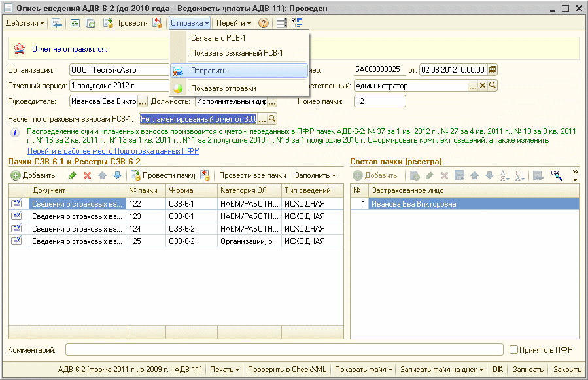Tick the Принято в ПФР checkbox
The image size is (588, 380).
(513, 350)
